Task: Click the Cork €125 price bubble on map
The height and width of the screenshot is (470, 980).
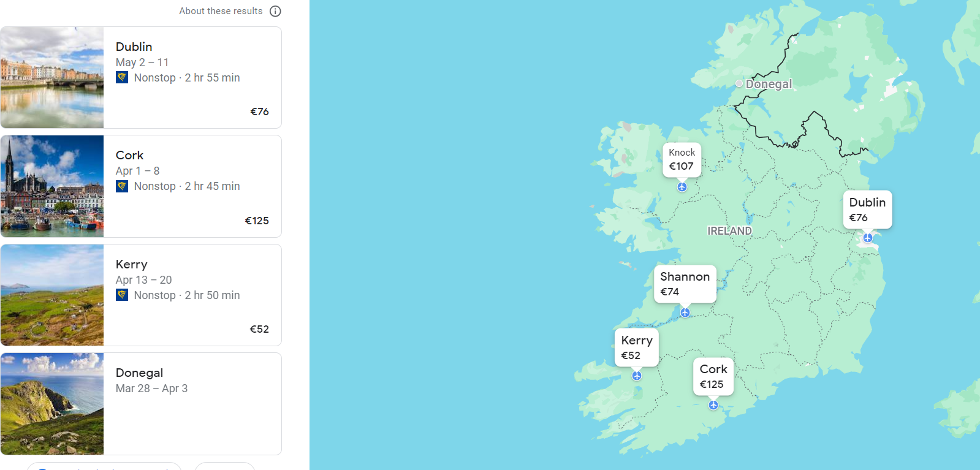Action: [713, 376]
